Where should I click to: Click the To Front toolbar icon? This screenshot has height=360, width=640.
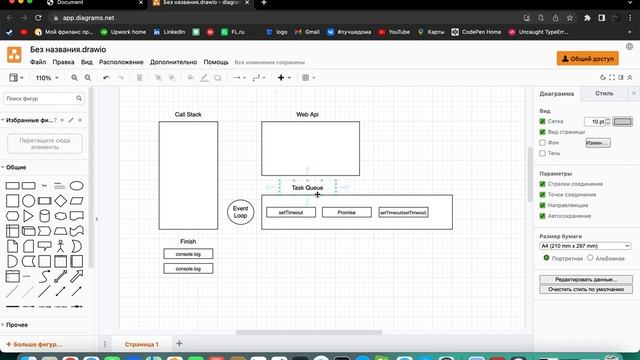(x=158, y=78)
